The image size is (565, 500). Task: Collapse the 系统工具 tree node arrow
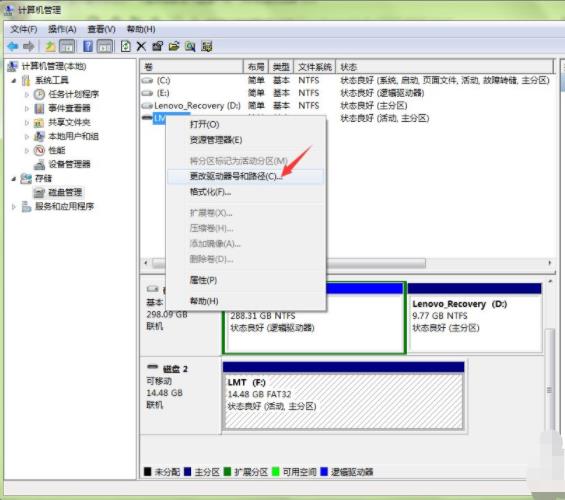[x=14, y=80]
